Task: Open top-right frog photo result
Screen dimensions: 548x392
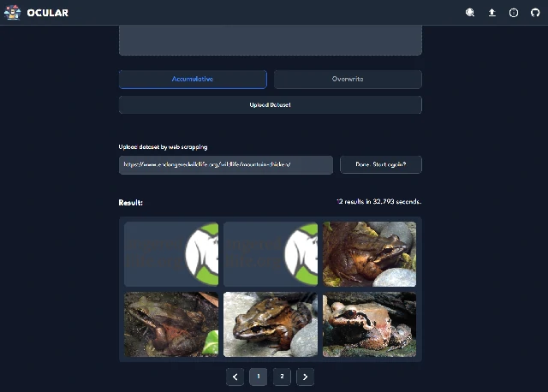Action: pyautogui.click(x=369, y=254)
